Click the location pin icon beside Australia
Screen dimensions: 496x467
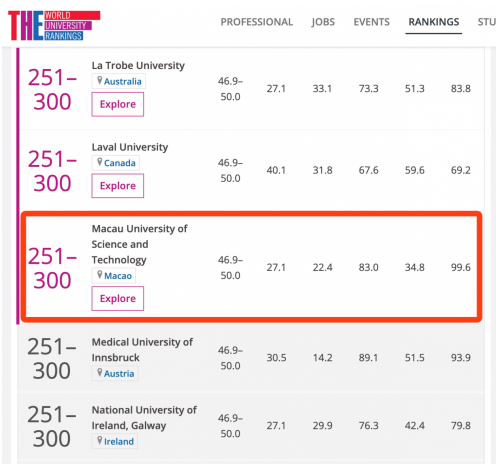99,80
